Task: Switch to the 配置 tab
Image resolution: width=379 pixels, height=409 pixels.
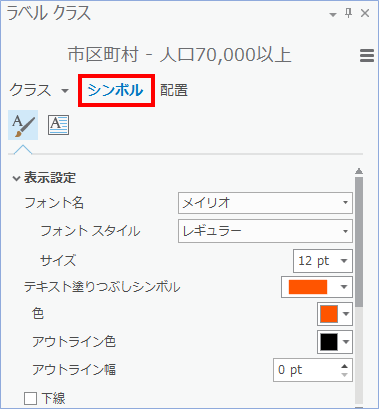Action: coord(174,90)
